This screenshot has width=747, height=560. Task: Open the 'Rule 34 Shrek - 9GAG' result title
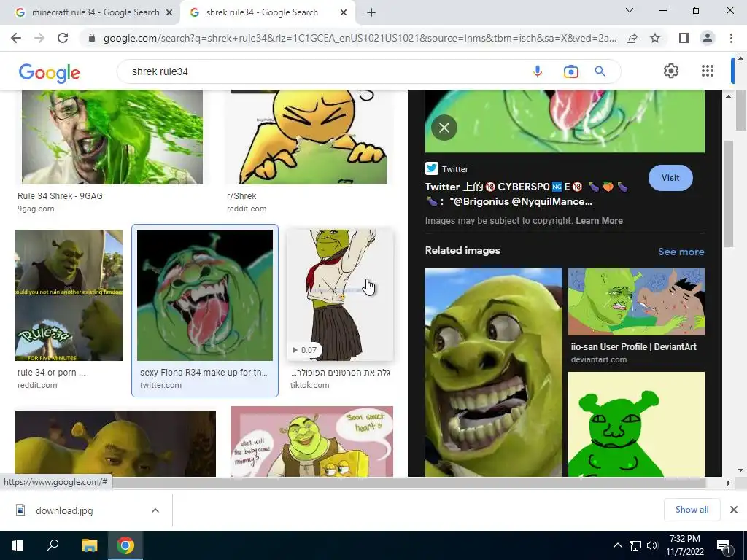60,195
